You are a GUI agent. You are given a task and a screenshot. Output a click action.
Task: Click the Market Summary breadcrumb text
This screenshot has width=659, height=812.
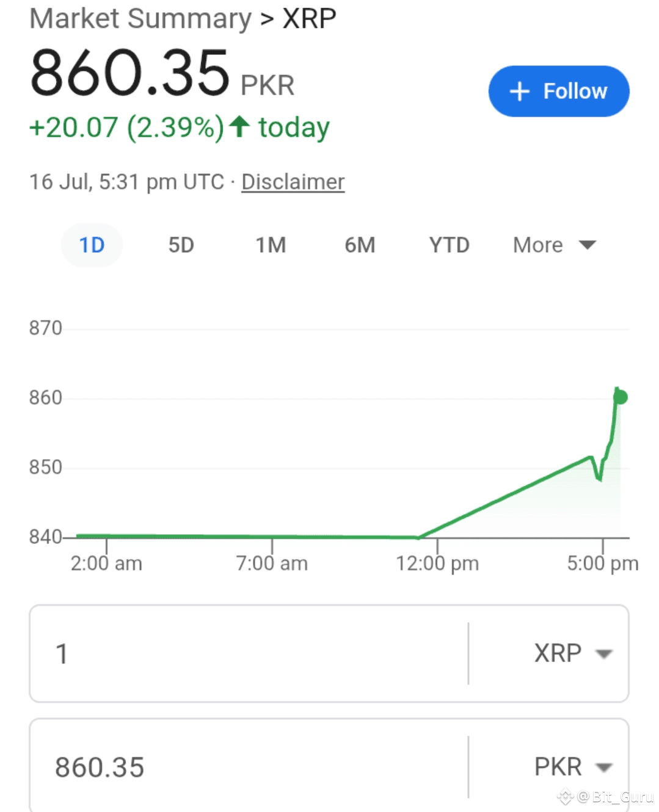coord(140,18)
